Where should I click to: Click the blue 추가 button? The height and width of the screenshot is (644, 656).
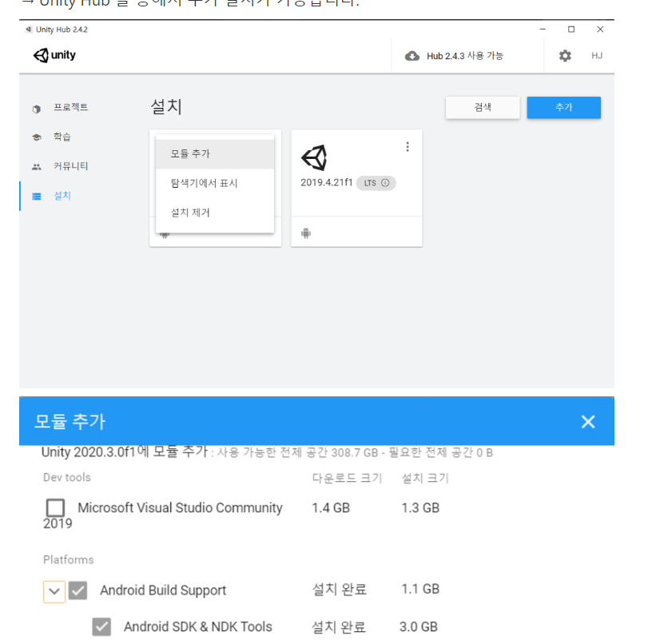point(563,108)
